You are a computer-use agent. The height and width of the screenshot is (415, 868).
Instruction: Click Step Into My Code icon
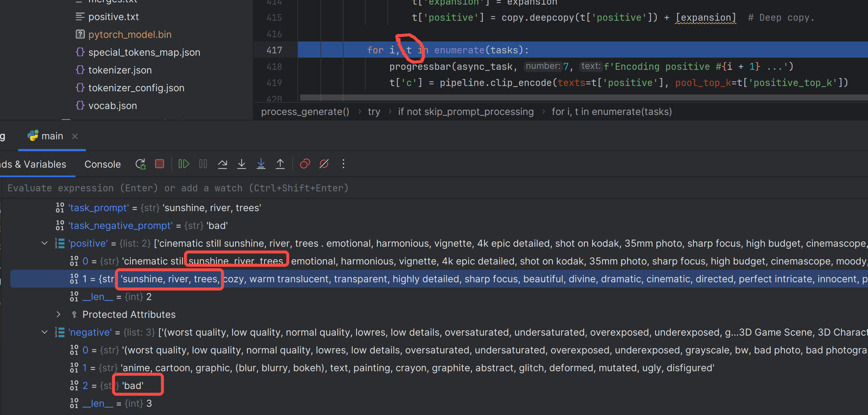[261, 164]
